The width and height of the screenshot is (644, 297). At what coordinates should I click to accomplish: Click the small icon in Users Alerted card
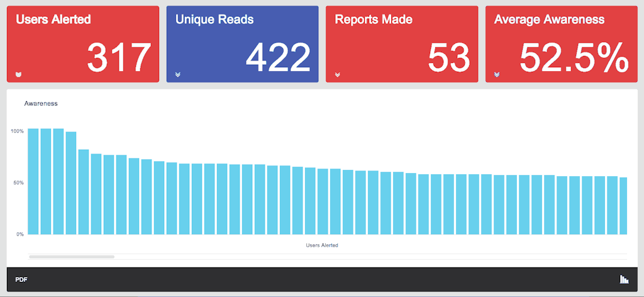point(18,74)
